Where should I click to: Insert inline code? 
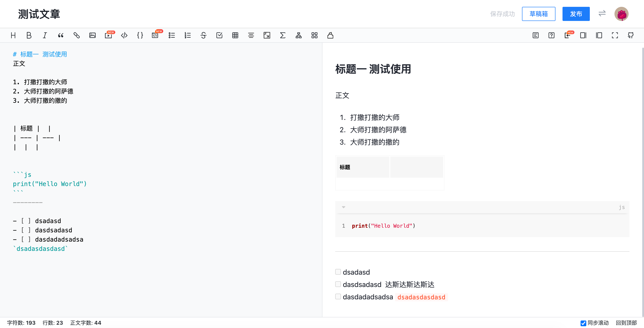tap(124, 35)
